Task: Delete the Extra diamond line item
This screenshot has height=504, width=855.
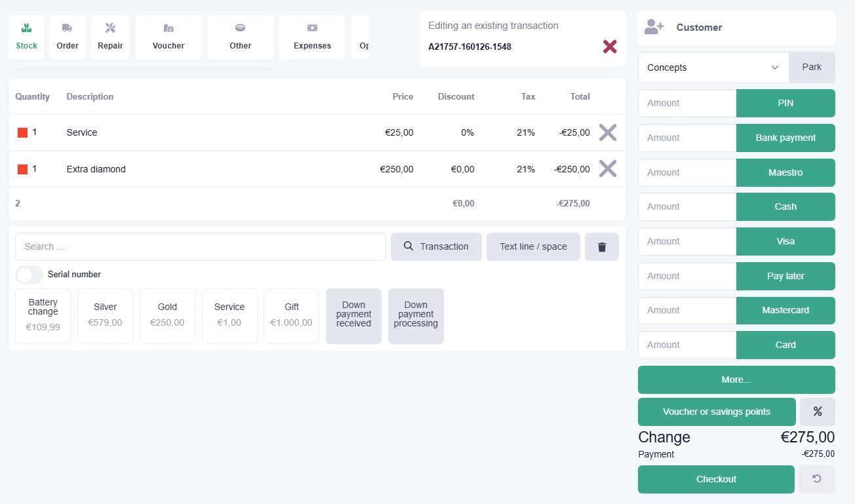Action: (608, 169)
